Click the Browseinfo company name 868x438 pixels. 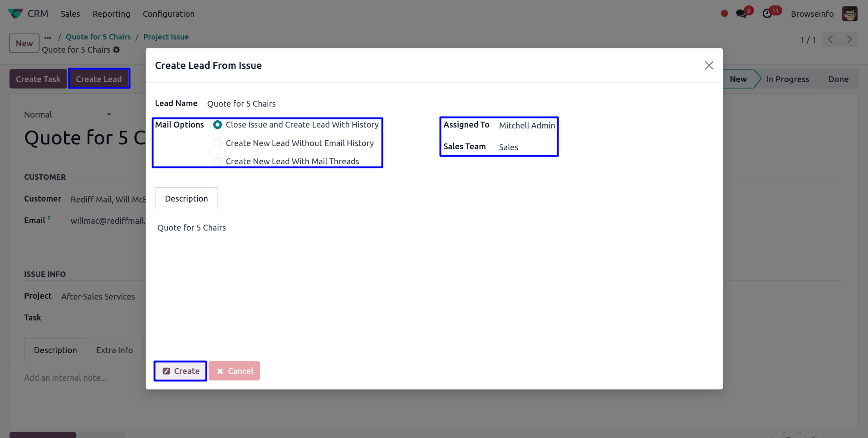pyautogui.click(x=812, y=14)
